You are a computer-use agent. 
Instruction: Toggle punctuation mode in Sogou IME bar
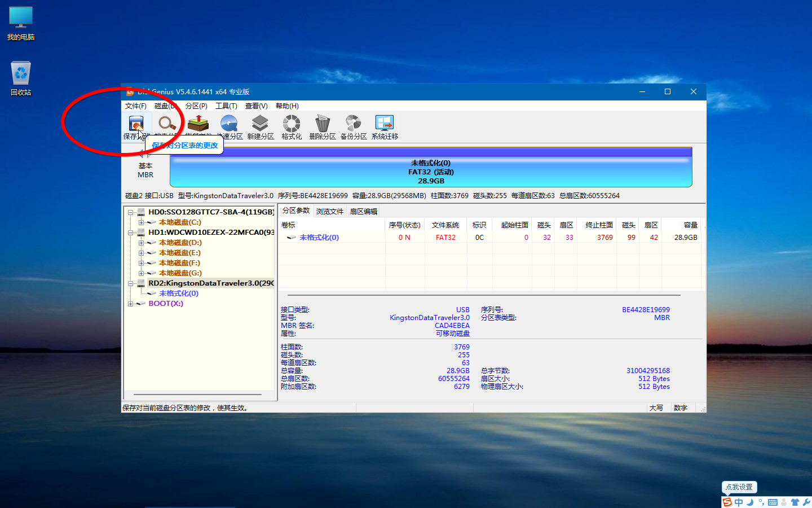click(761, 502)
